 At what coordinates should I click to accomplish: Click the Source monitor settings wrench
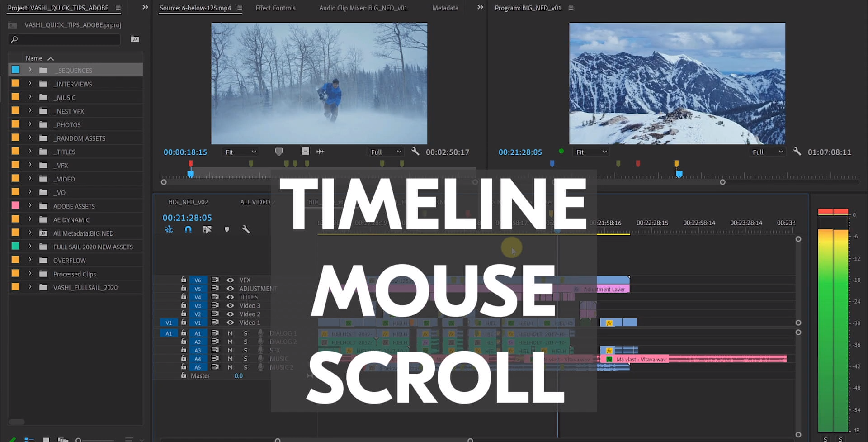[415, 152]
